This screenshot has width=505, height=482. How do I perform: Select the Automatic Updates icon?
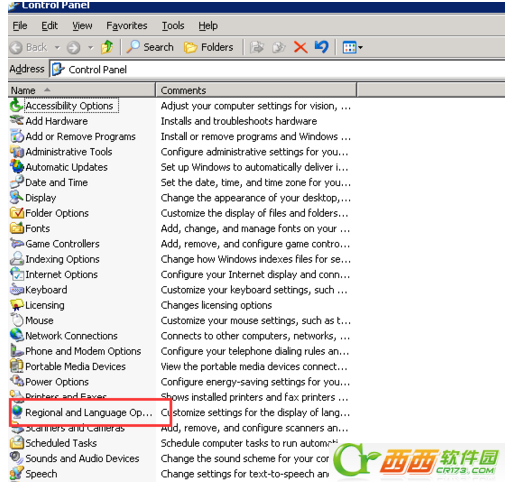(x=17, y=167)
